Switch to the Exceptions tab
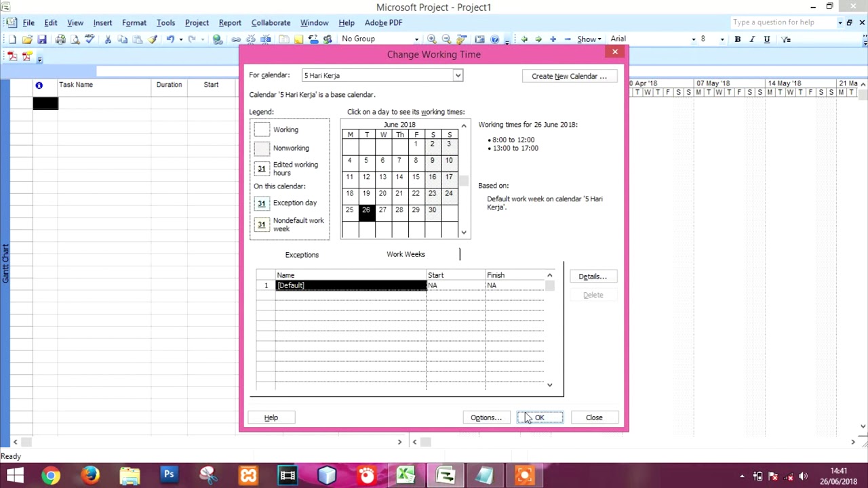 [x=302, y=255]
